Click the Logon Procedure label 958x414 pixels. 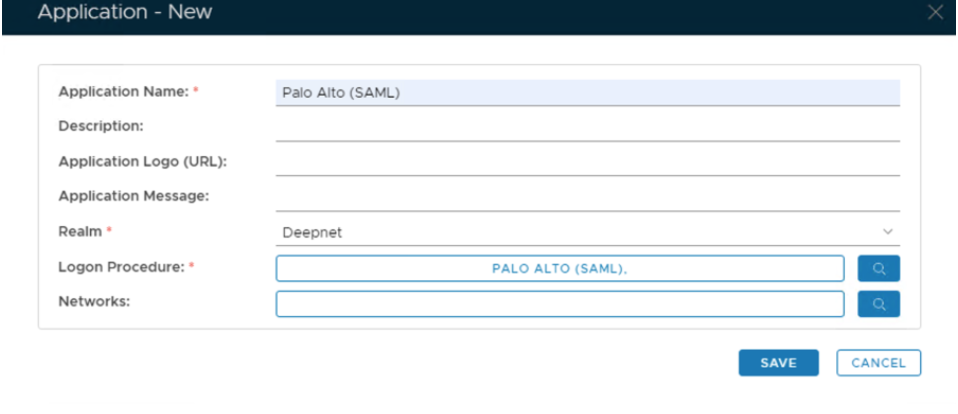click(x=120, y=266)
